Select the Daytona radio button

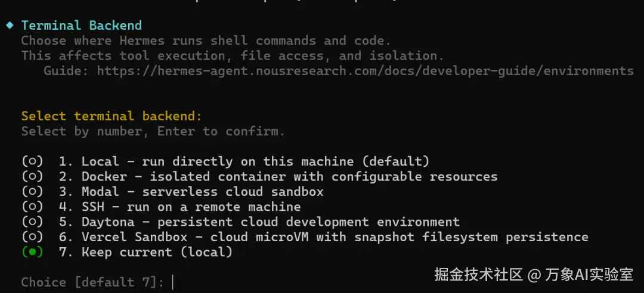[32, 222]
